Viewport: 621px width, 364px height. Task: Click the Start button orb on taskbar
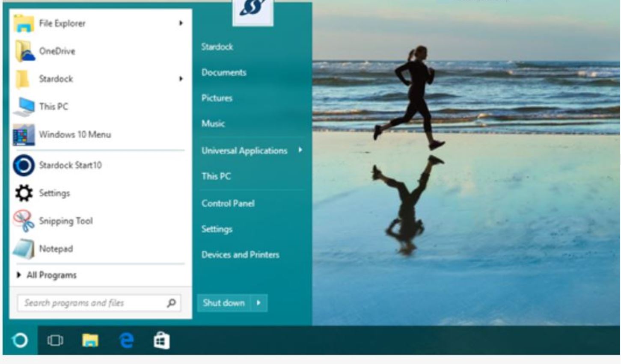point(20,340)
